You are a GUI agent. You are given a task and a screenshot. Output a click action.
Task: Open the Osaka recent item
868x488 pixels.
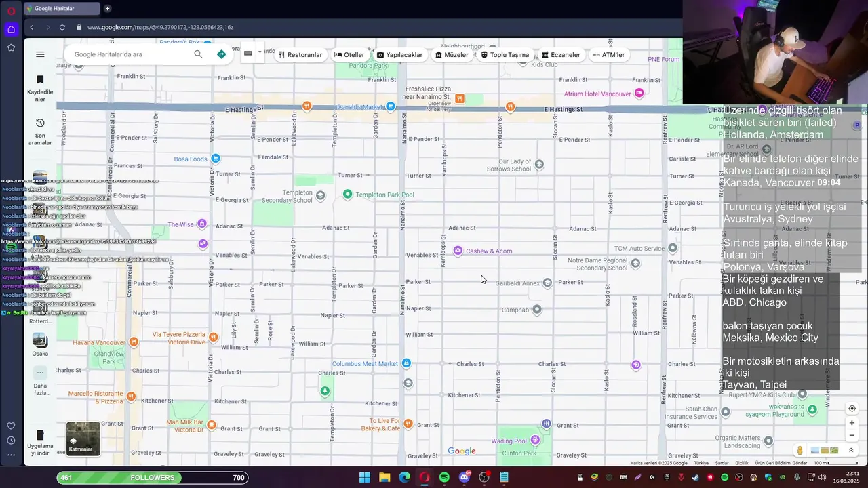(40, 346)
